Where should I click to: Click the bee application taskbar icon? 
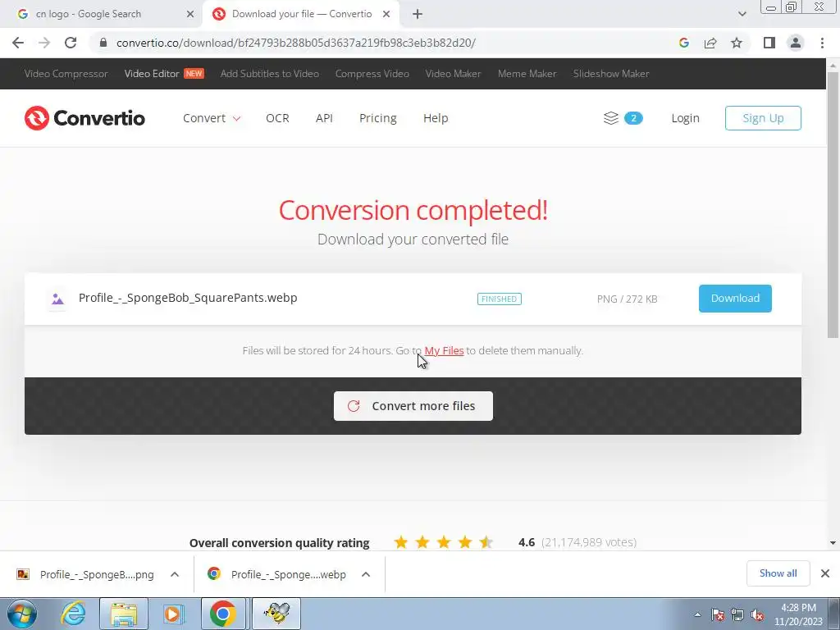[x=276, y=614]
